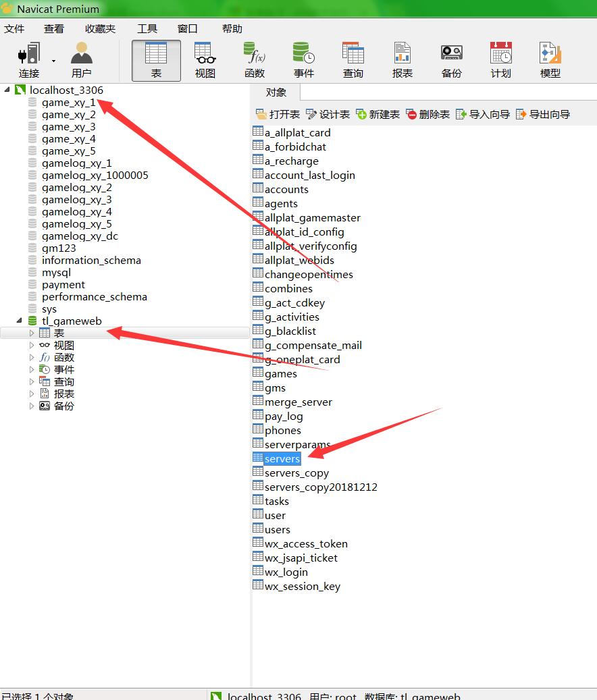Open the 函数 (Function) toolbar icon

[255, 60]
